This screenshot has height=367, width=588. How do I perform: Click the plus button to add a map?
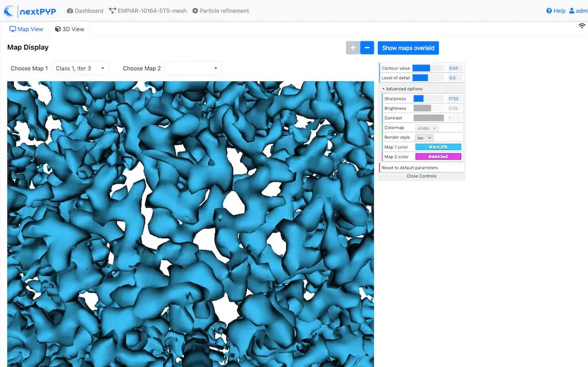click(x=353, y=48)
